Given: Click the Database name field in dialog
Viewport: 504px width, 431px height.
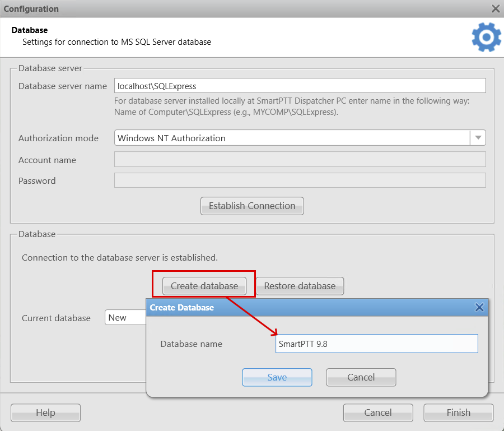Looking at the screenshot, I should tap(377, 344).
